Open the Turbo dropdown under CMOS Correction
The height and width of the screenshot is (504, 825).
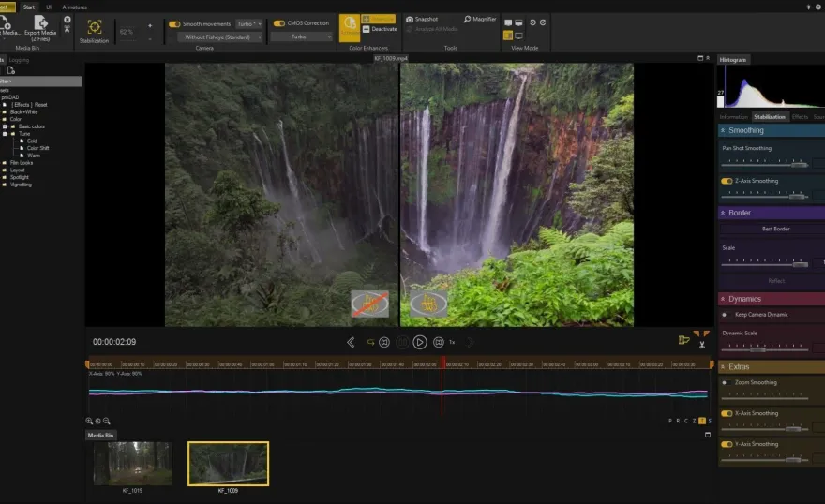[302, 37]
